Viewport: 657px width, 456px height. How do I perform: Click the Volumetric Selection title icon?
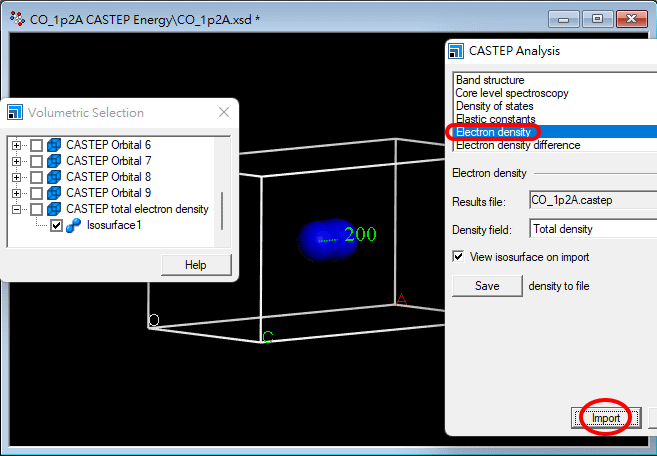pos(17,113)
